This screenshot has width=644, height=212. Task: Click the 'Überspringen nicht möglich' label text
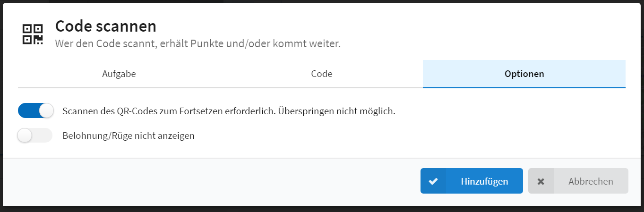click(336, 111)
